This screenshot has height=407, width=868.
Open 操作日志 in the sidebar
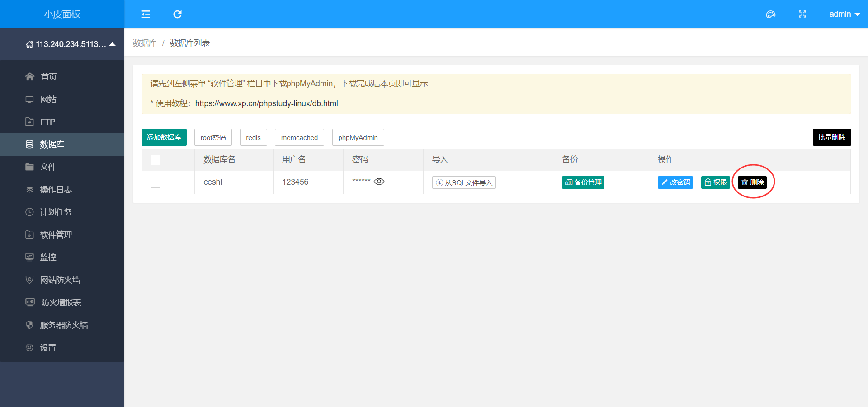click(x=62, y=190)
